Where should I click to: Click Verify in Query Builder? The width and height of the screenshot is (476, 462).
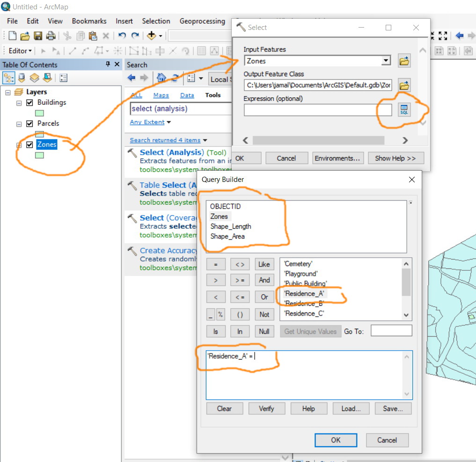tap(266, 409)
